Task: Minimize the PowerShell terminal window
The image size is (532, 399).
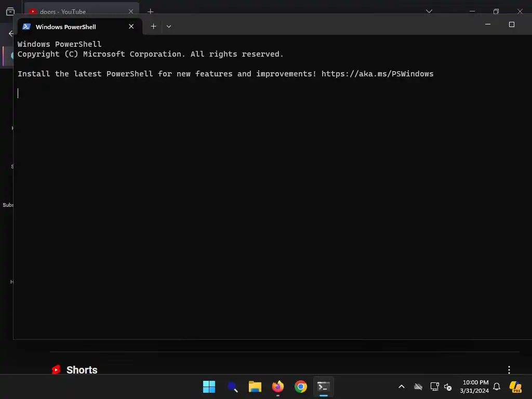Action: coord(488,24)
